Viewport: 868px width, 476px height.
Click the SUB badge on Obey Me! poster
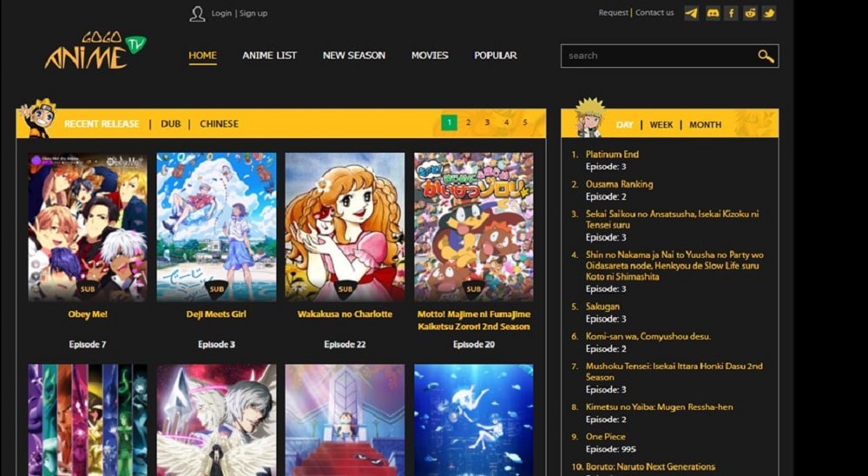pos(88,289)
